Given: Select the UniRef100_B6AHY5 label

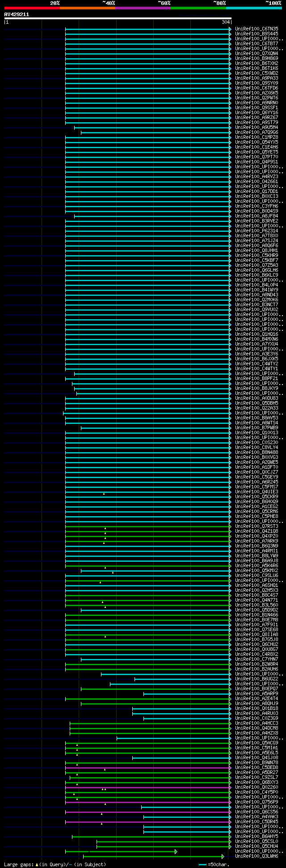Looking at the screenshot, I should point(257,836).
